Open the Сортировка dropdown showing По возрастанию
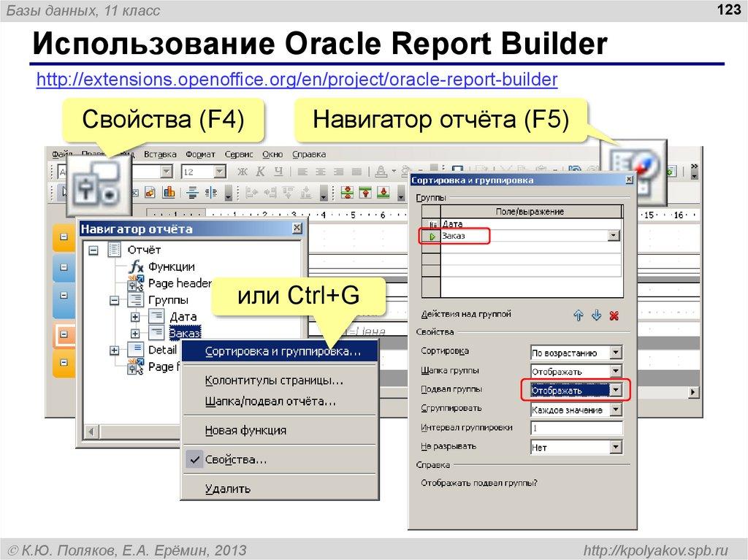Image resolution: width=748 pixels, height=560 pixels. (x=616, y=350)
